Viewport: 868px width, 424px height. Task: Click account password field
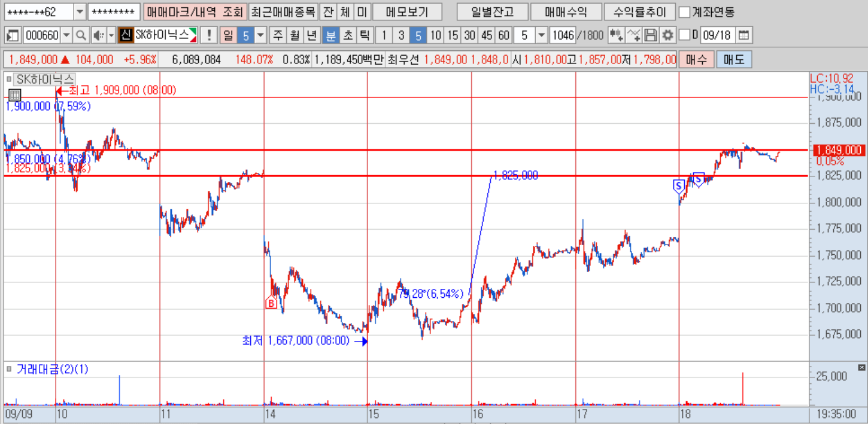[114, 11]
